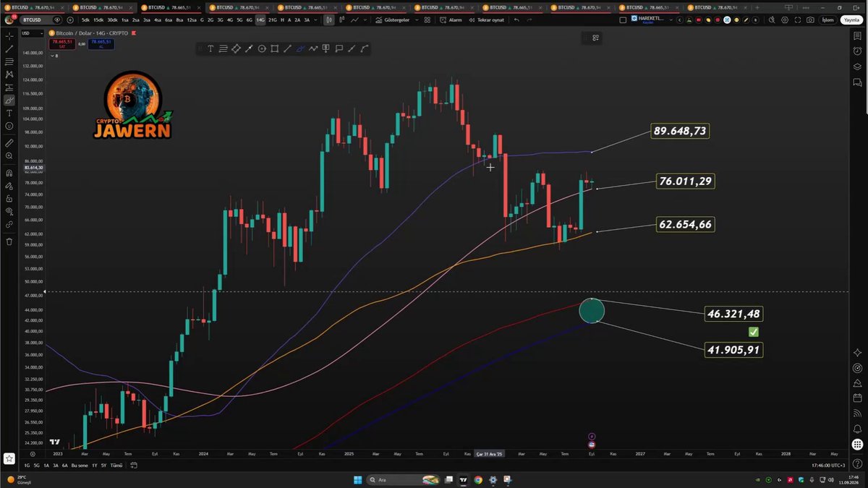This screenshot has width=868, height=488.
Task: Open the go-to-date calendar icon
Action: pos(135,466)
